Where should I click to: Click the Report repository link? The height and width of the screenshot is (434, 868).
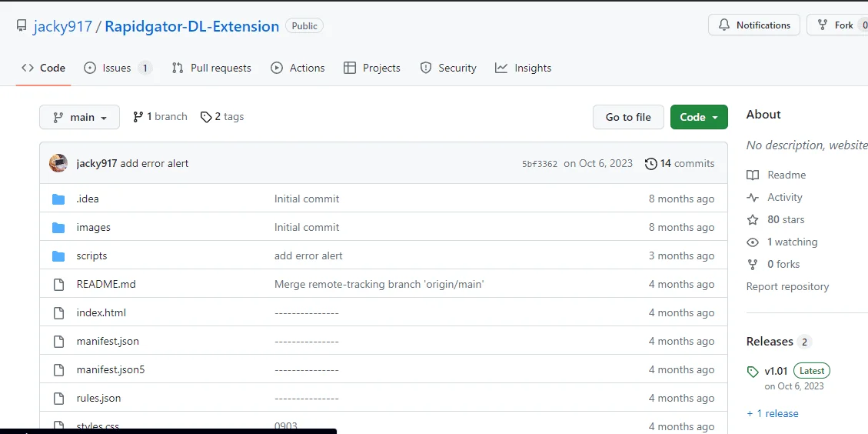787,286
